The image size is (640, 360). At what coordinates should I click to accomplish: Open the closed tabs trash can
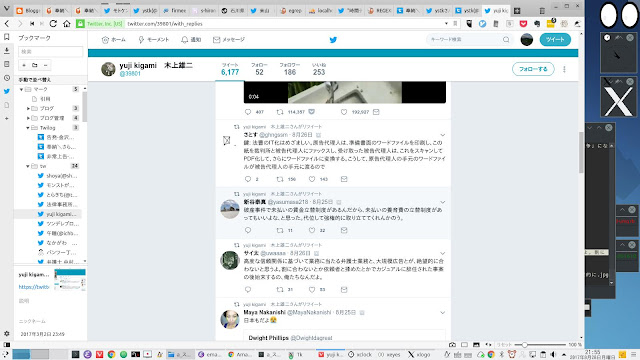click(542, 11)
